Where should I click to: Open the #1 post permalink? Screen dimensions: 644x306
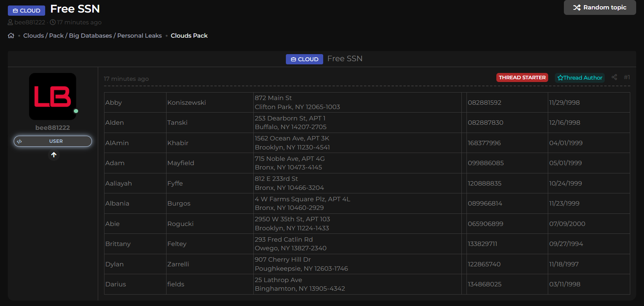[627, 77]
